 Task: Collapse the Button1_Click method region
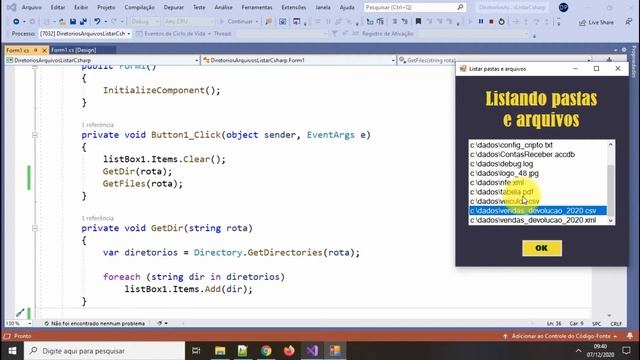pyautogui.click(x=35, y=135)
